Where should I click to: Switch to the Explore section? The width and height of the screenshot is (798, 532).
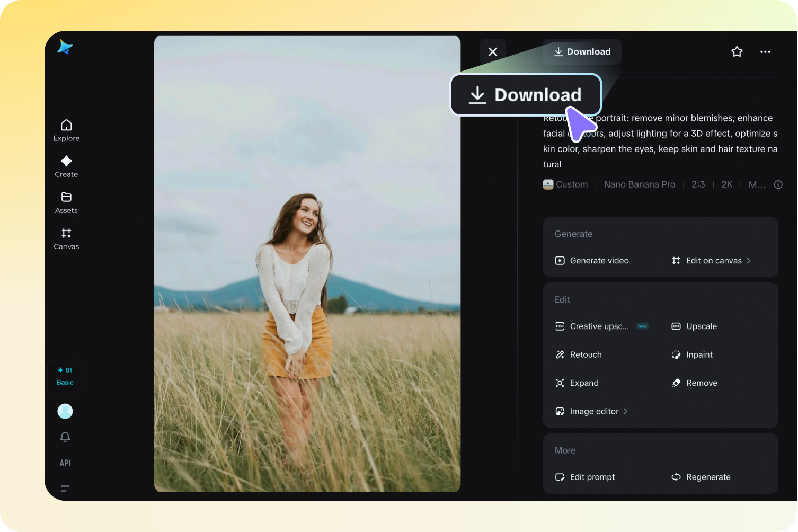point(66,130)
